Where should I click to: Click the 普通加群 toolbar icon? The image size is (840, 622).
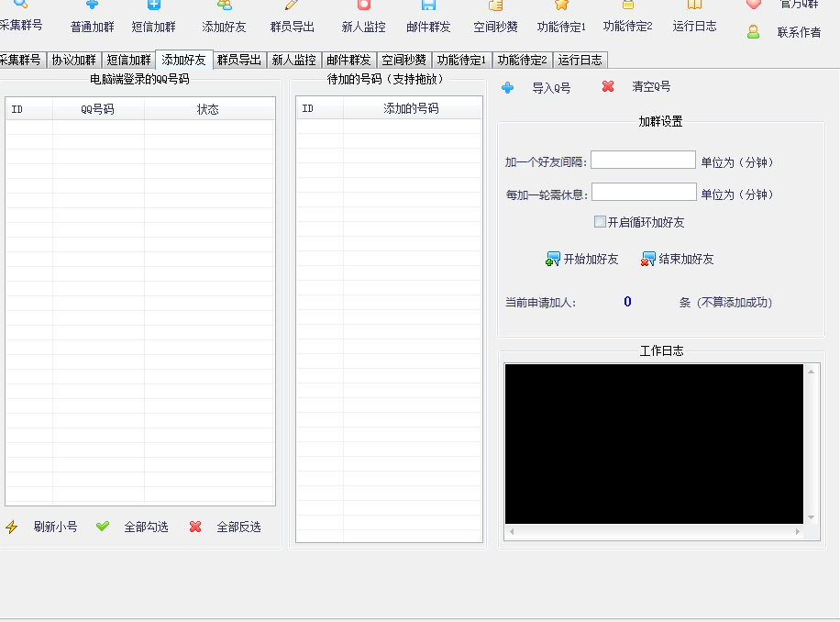pyautogui.click(x=92, y=5)
